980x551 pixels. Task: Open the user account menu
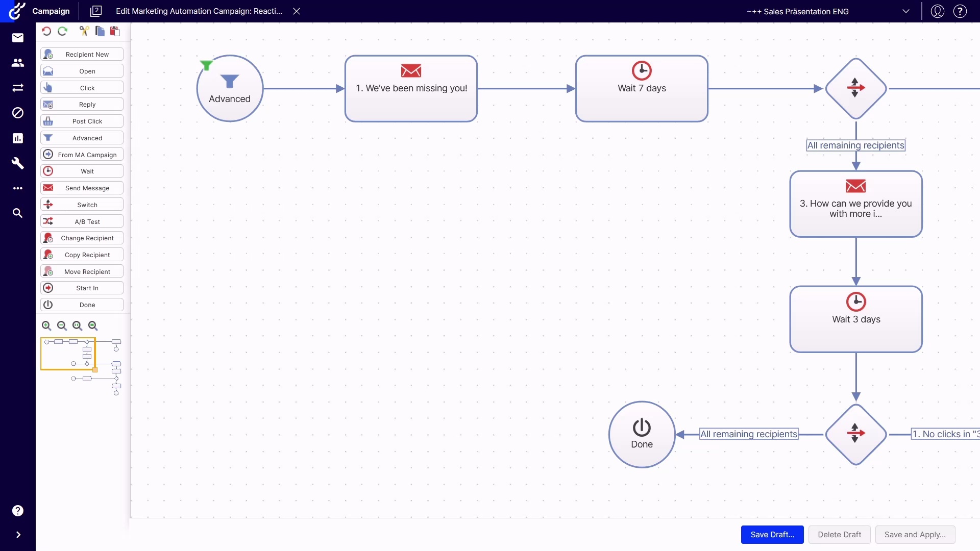click(937, 11)
